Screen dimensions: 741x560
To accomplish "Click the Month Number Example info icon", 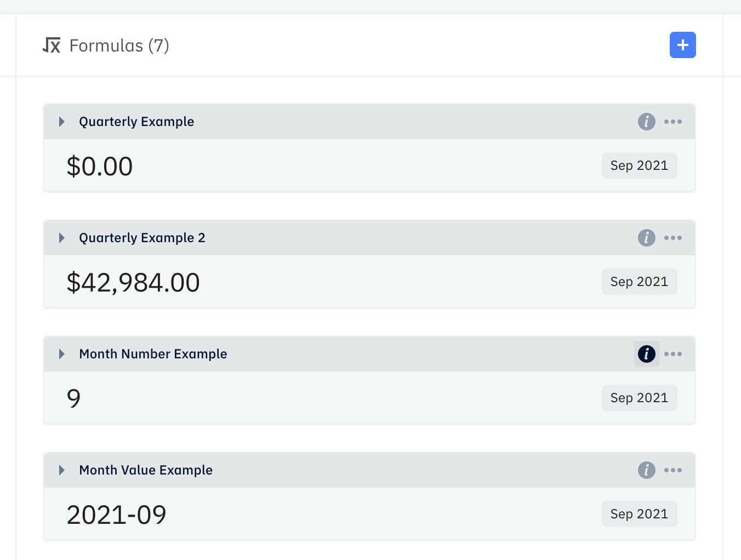I will (x=646, y=354).
